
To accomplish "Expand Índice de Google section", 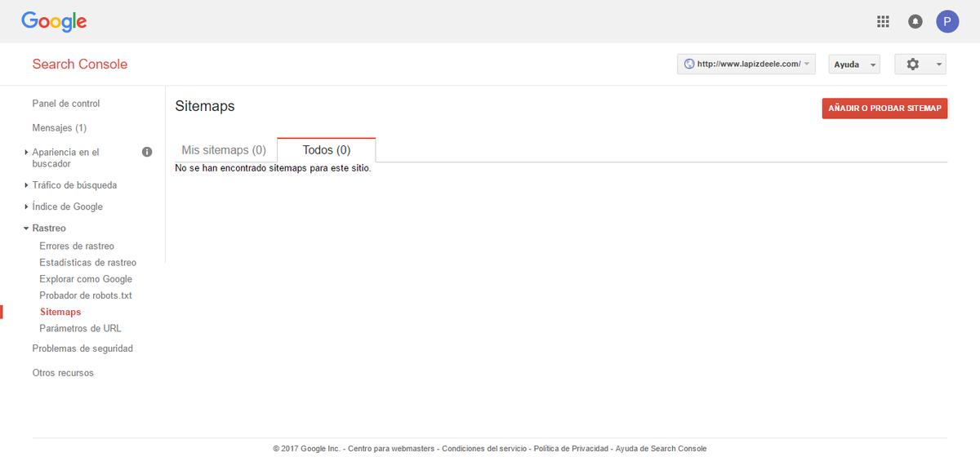I will (x=67, y=207).
